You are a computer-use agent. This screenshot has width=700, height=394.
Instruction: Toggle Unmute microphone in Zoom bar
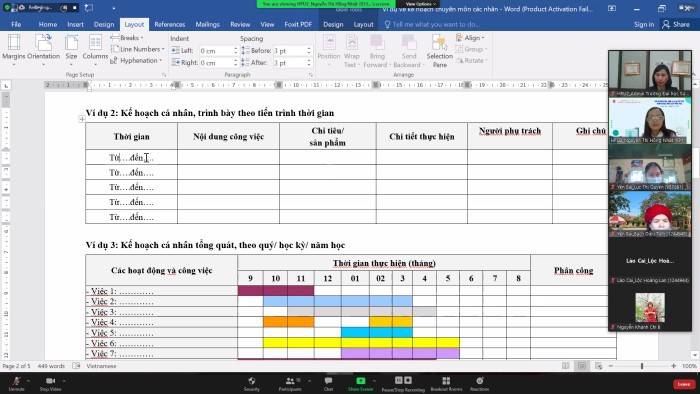[x=17, y=384]
